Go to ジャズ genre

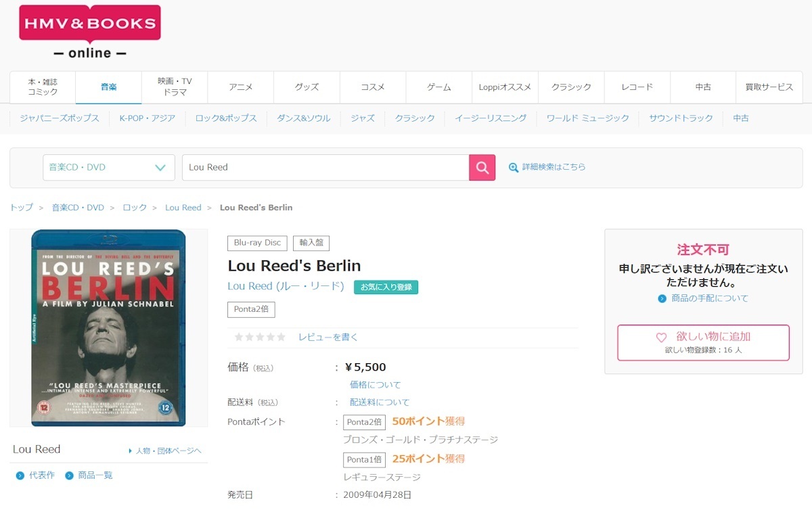tap(363, 118)
